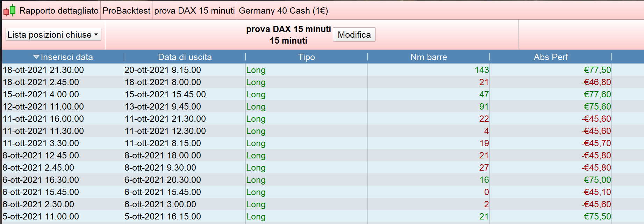Click the trade with 0 bars
This screenshot has width=644, height=224.
click(486, 192)
